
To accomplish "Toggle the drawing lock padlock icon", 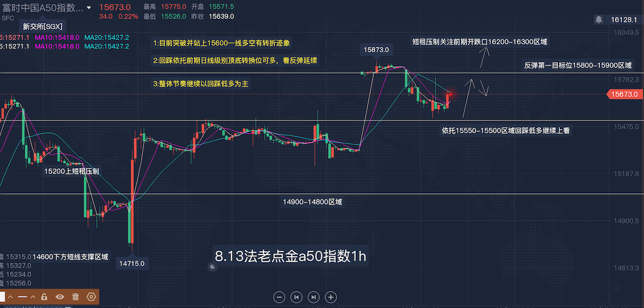I will pos(44,296).
